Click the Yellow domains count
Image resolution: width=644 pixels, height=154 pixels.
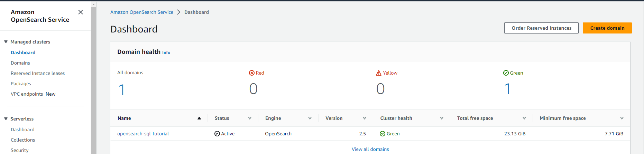tap(380, 89)
